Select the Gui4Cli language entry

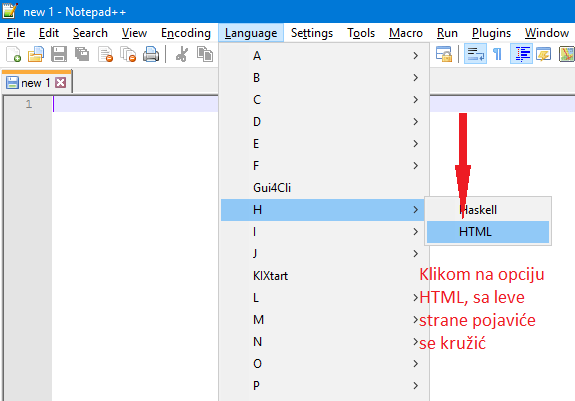pos(325,188)
